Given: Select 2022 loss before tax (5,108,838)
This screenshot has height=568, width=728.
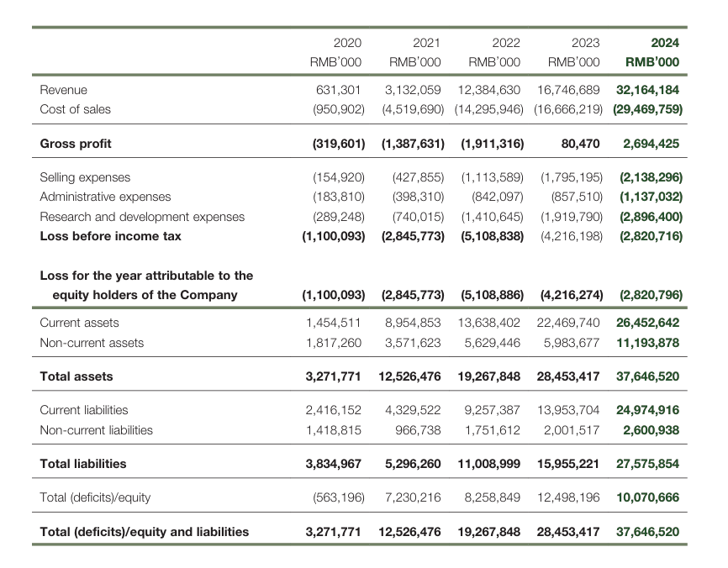Looking at the screenshot, I should 492,236.
